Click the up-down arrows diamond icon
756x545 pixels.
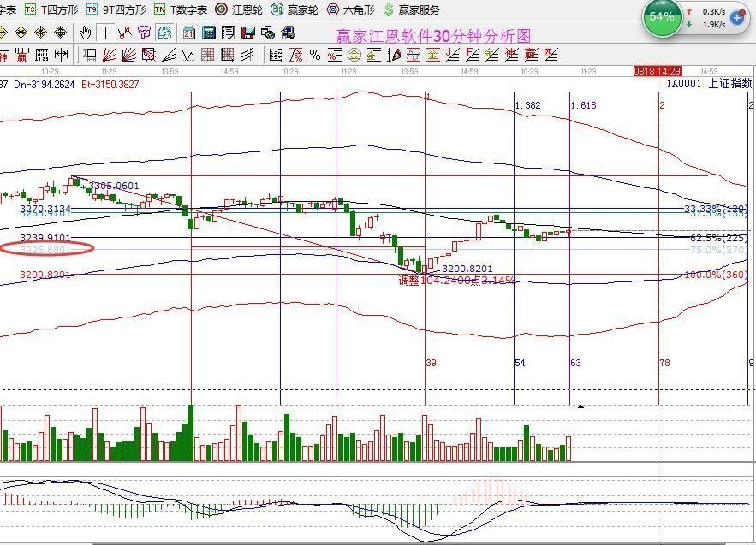[60, 33]
